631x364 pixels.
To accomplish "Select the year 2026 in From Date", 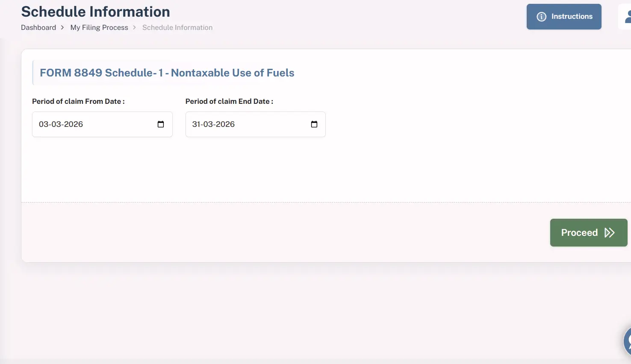I will (x=74, y=124).
